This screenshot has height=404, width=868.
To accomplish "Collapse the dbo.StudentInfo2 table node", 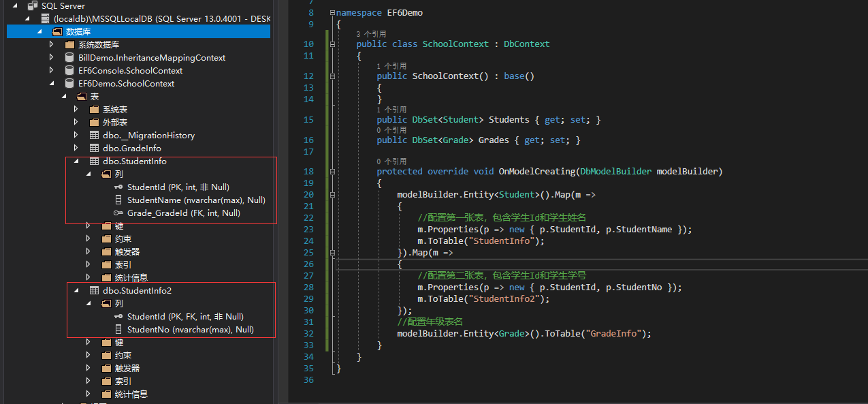I will (x=77, y=290).
